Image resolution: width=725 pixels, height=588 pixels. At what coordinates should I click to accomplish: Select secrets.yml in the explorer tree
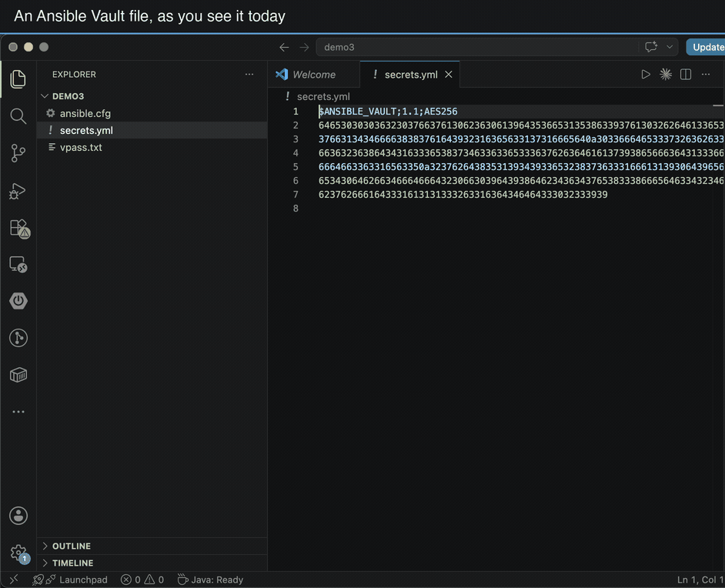coord(152,130)
